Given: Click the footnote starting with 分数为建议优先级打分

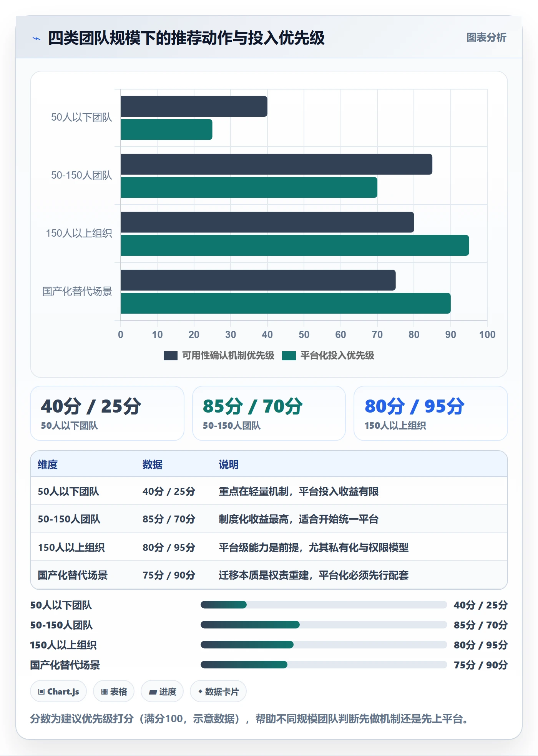Looking at the screenshot, I should tap(249, 718).
